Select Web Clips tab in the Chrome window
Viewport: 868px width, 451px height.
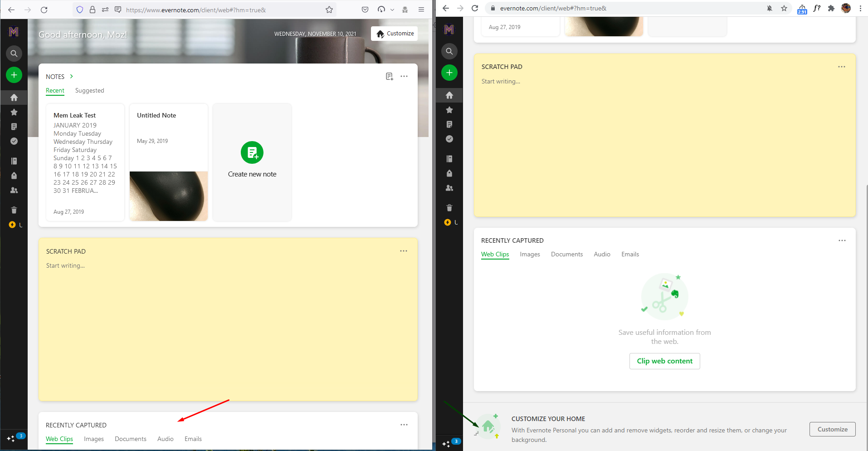[x=495, y=255]
